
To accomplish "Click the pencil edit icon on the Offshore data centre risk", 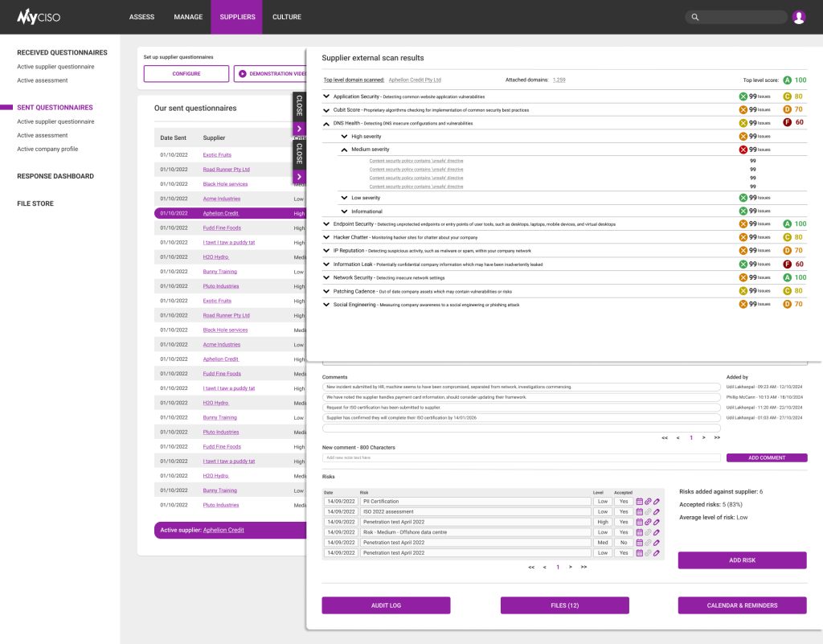I will tap(656, 531).
